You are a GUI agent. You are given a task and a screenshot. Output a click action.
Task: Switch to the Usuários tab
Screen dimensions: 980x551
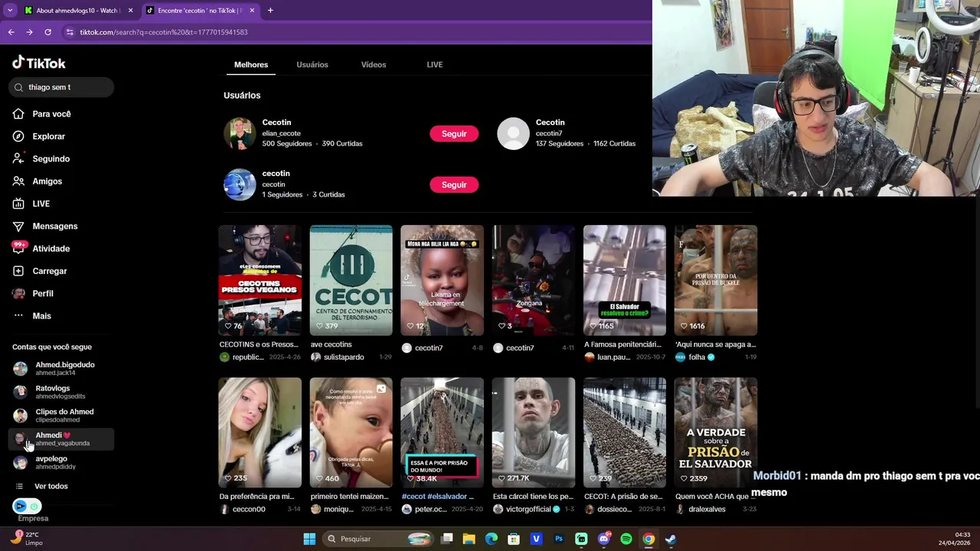pos(312,65)
